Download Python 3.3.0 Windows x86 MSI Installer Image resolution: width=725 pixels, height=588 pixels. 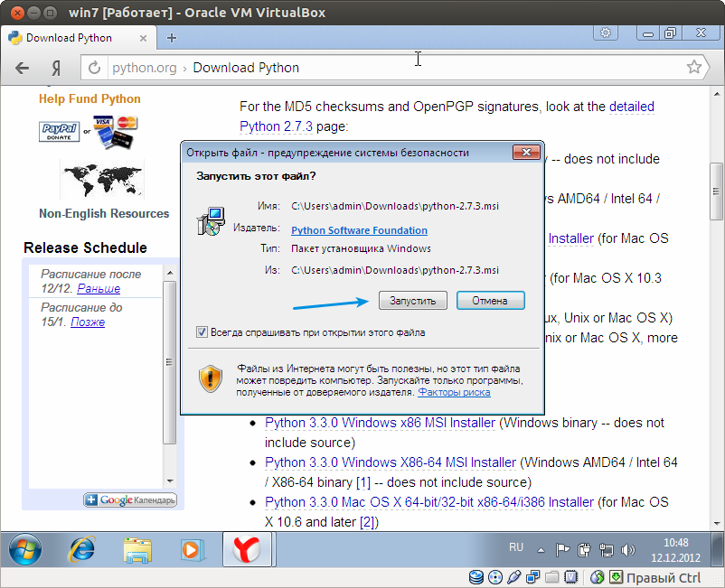(x=380, y=423)
